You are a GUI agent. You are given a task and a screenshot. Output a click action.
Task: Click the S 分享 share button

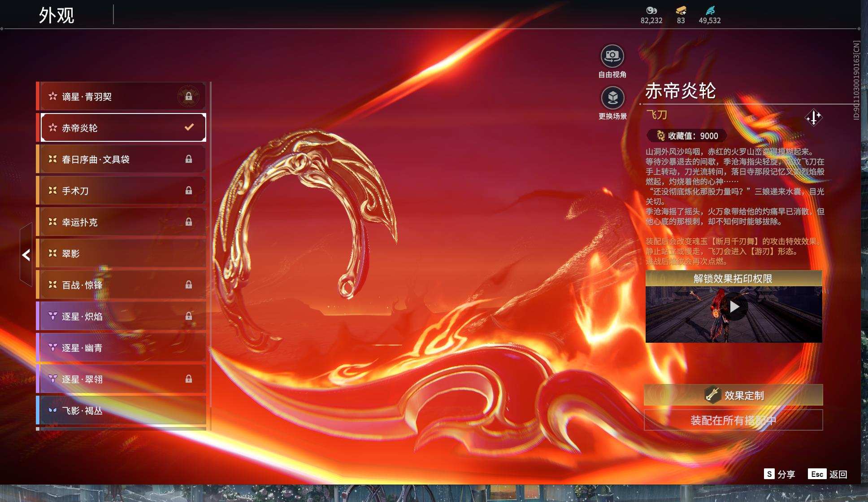click(779, 474)
